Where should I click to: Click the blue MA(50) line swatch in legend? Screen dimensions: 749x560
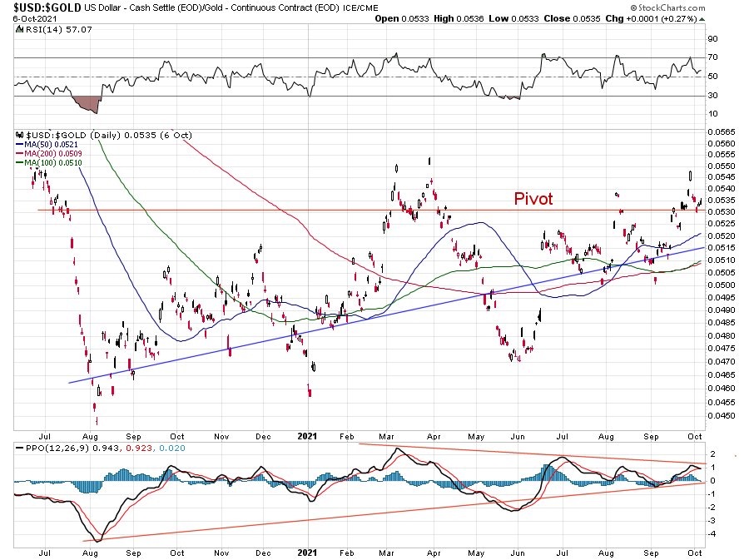20,145
